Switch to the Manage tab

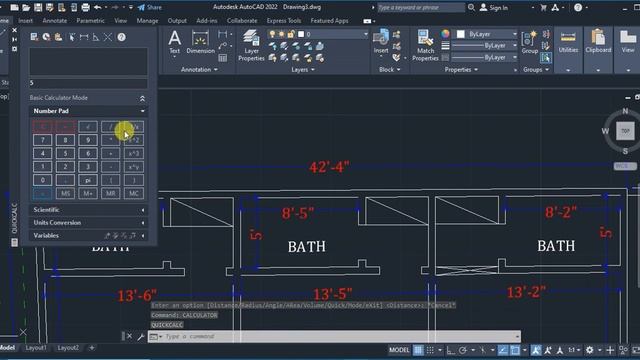pyautogui.click(x=147, y=21)
